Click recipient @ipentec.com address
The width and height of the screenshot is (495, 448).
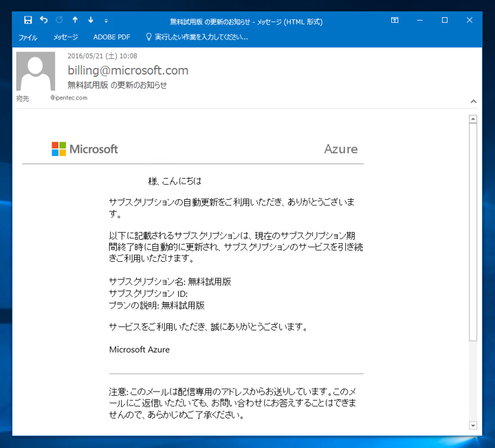coord(69,98)
